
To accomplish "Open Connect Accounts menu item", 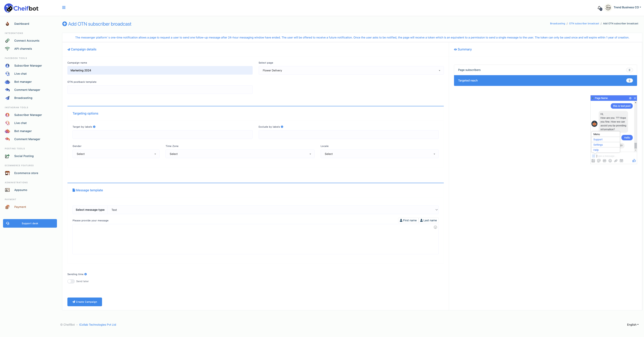I will click(x=27, y=41).
